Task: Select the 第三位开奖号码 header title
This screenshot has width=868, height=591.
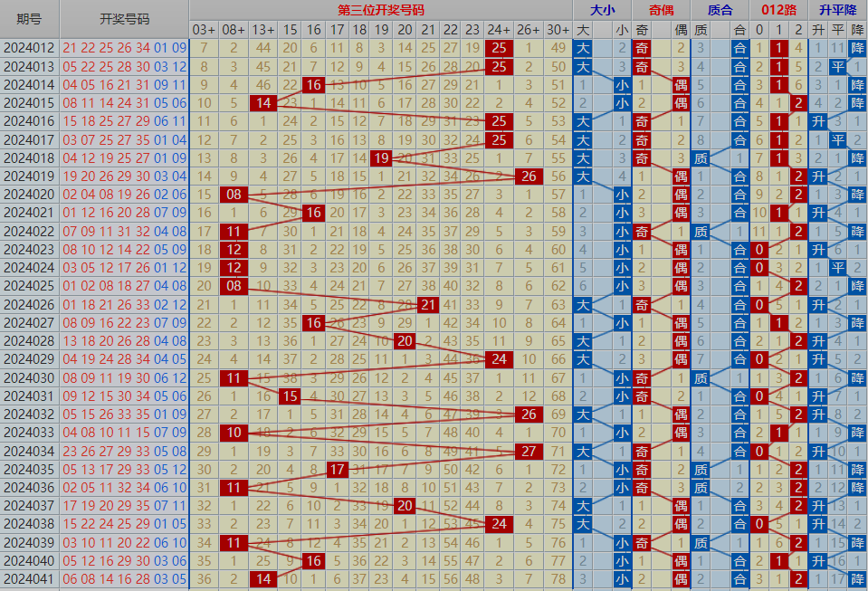Action: 381,10
